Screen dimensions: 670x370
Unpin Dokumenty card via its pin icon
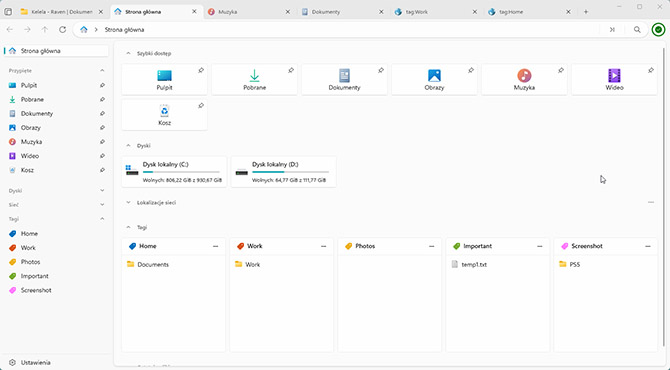(x=381, y=70)
